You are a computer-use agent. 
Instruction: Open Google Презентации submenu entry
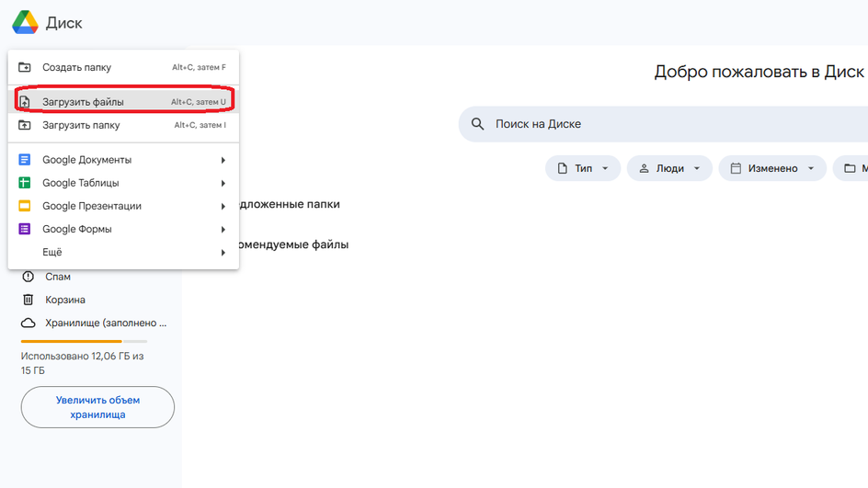click(123, 206)
